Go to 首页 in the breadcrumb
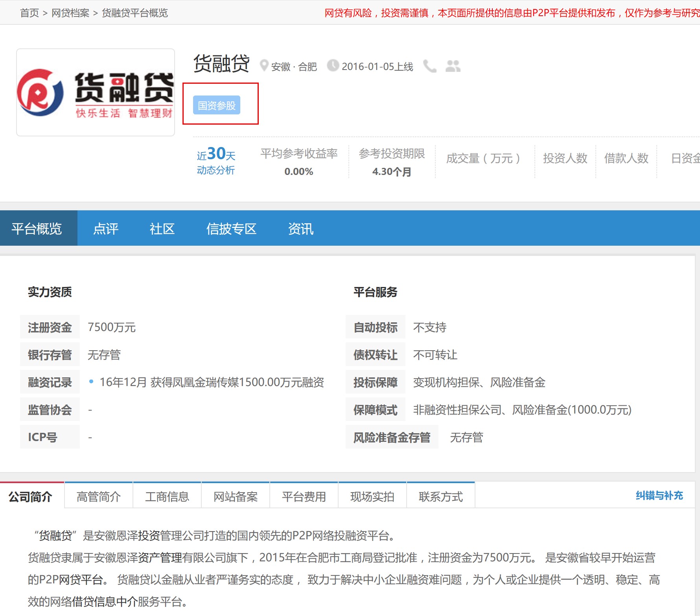 [29, 13]
